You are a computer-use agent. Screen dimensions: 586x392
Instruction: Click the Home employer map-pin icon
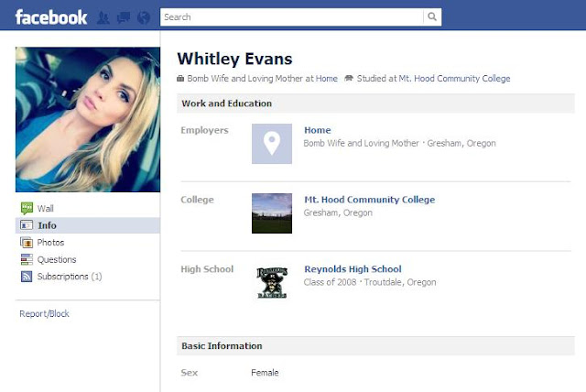point(272,144)
